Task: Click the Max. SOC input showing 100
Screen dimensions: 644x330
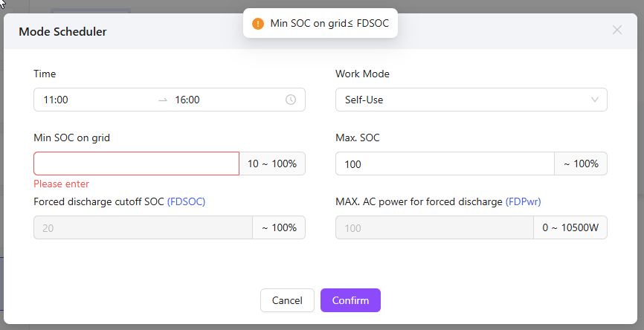Action: [x=445, y=164]
